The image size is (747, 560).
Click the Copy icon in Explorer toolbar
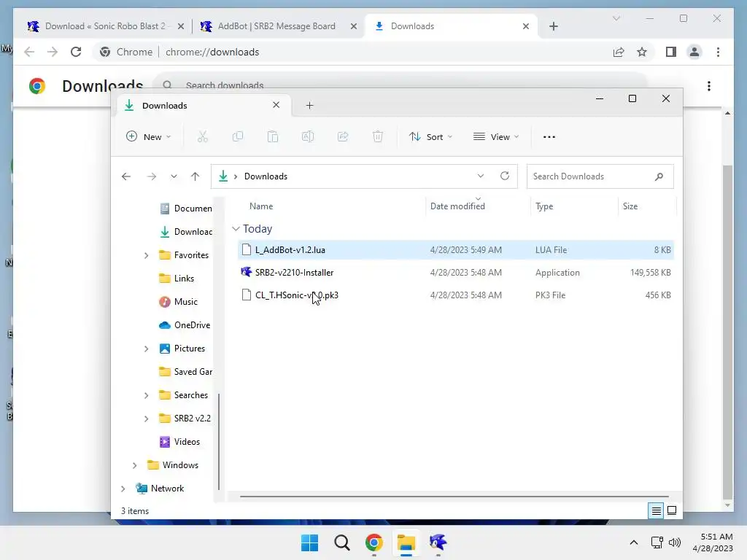(238, 136)
